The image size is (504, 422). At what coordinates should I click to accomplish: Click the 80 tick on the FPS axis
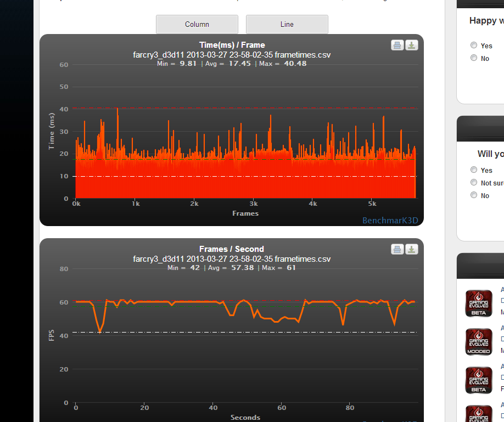point(64,269)
